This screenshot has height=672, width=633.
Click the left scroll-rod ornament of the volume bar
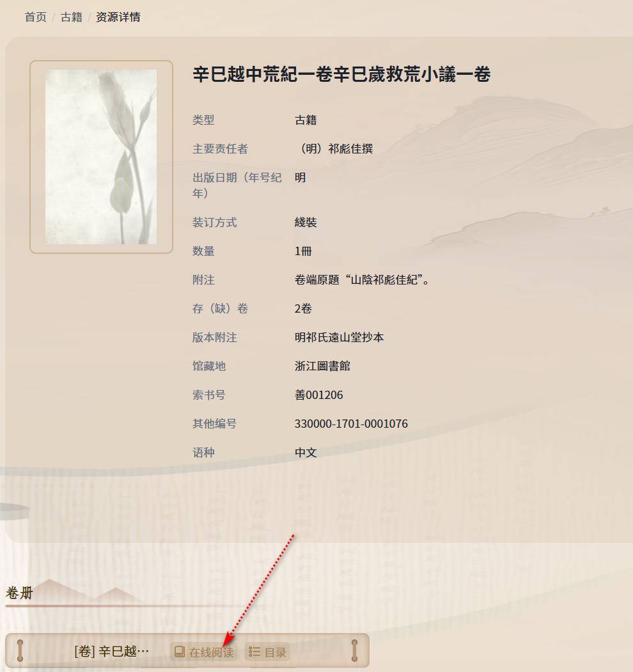(x=20, y=650)
